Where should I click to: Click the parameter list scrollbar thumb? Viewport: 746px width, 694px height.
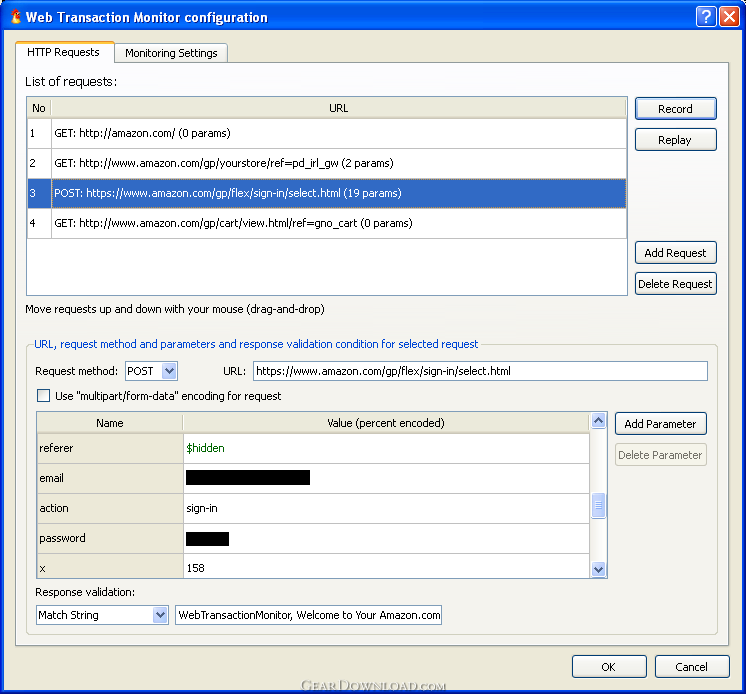pos(599,505)
